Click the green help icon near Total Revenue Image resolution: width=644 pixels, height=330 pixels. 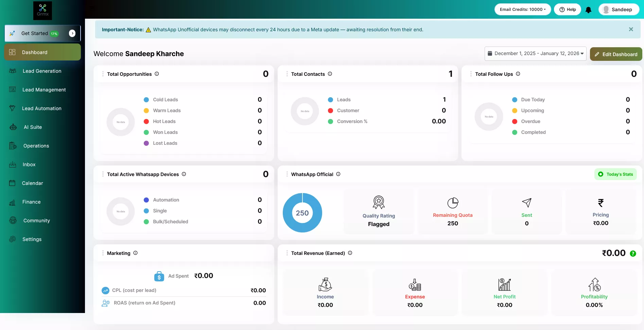(x=633, y=254)
